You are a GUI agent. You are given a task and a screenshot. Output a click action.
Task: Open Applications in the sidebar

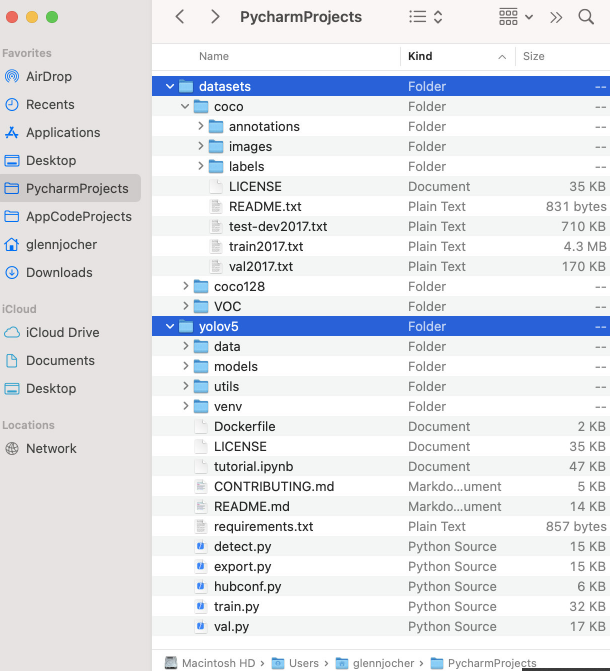tap(63, 133)
